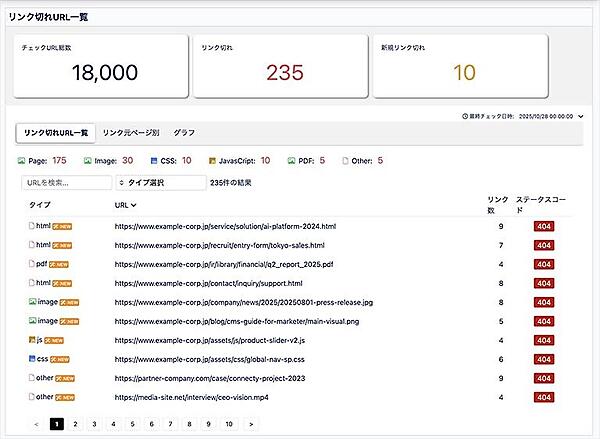Open the グラフ tab
Image resolution: width=600 pixels, height=439 pixels.
(184, 133)
